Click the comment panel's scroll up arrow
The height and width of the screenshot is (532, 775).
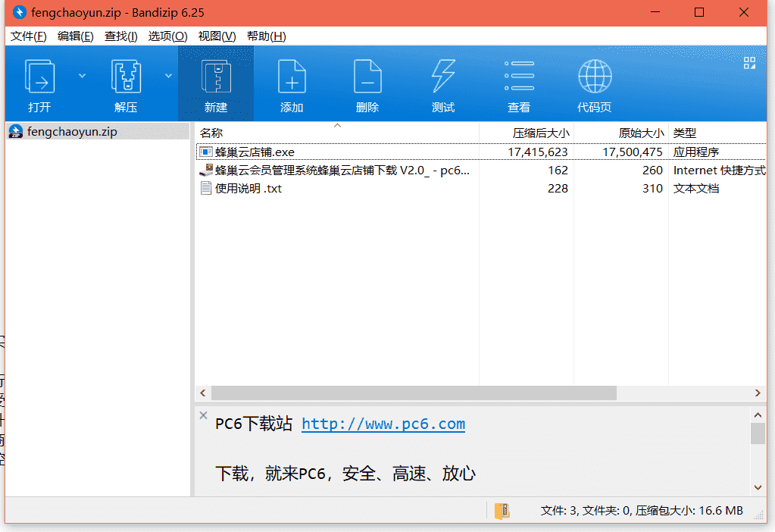pyautogui.click(x=758, y=415)
